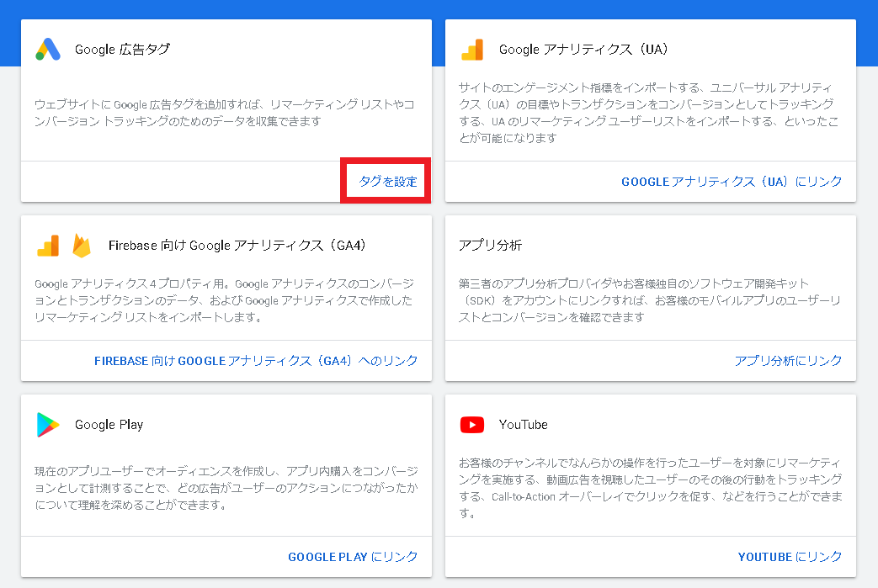Click the description starting 第三者のアプリ分析プロバイダ
The image size is (878, 588).
pyautogui.click(x=650, y=300)
